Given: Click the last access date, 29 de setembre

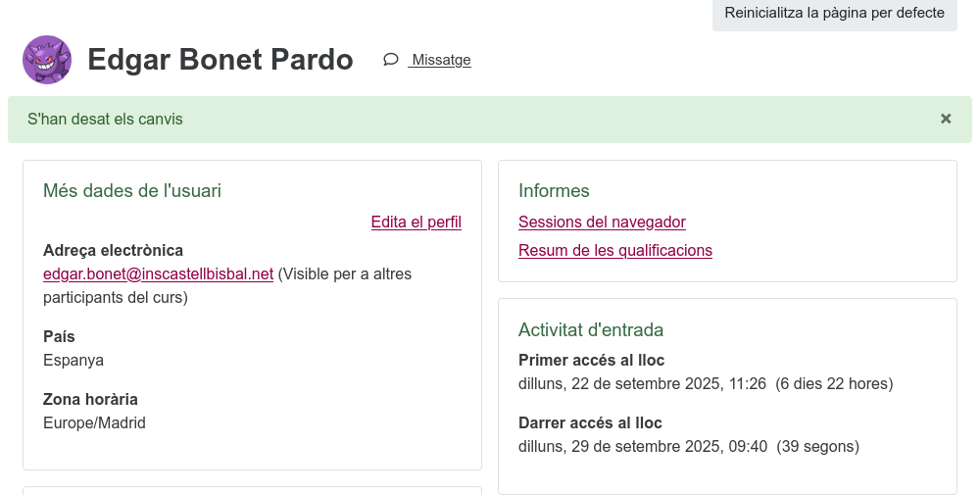Looking at the screenshot, I should tap(642, 447).
